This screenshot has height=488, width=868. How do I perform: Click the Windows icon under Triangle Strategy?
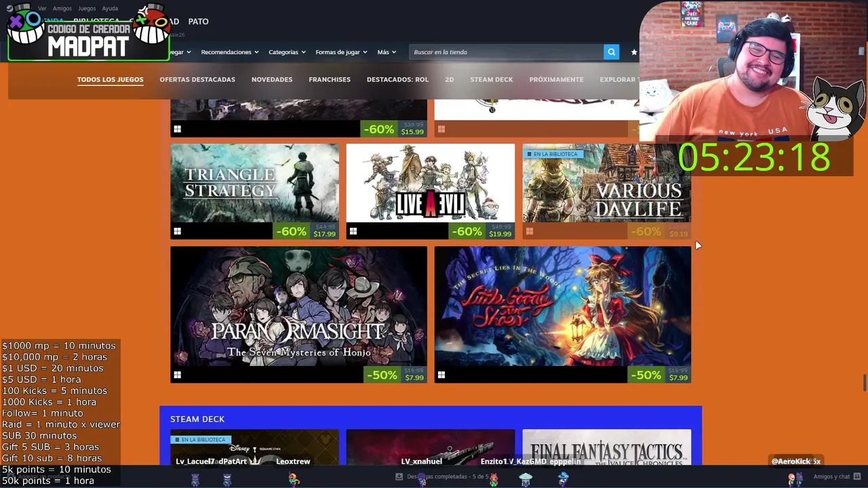[x=177, y=232]
